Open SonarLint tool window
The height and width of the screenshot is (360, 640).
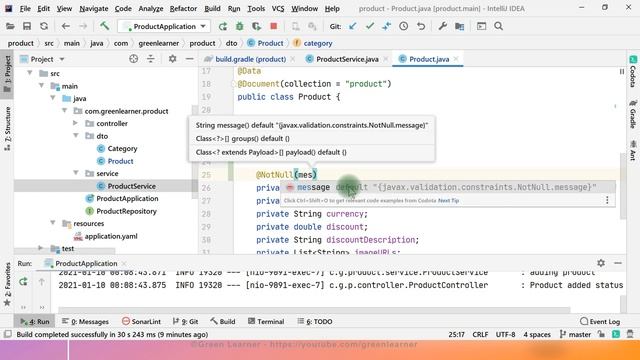pyautogui.click(x=141, y=322)
